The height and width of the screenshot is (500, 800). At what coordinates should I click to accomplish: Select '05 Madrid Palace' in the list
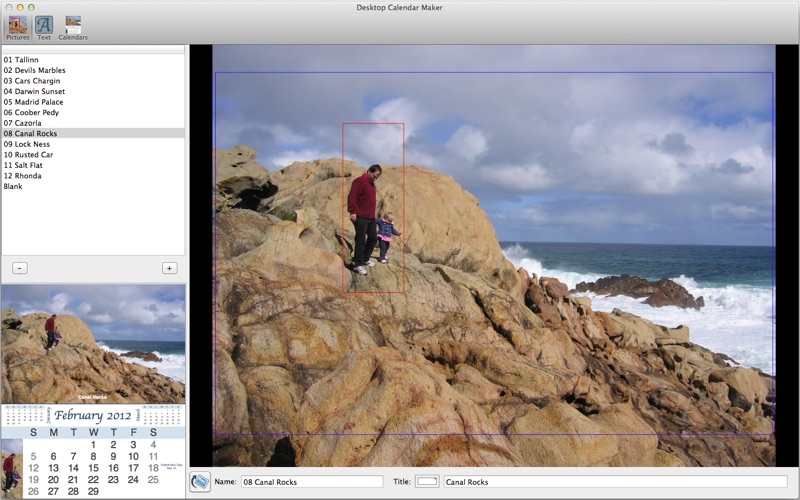93,102
